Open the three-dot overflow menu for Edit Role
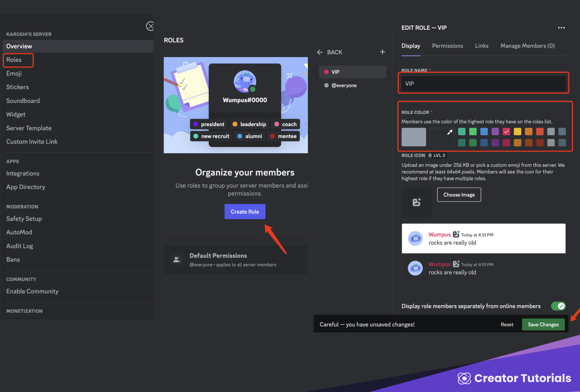 561,27
